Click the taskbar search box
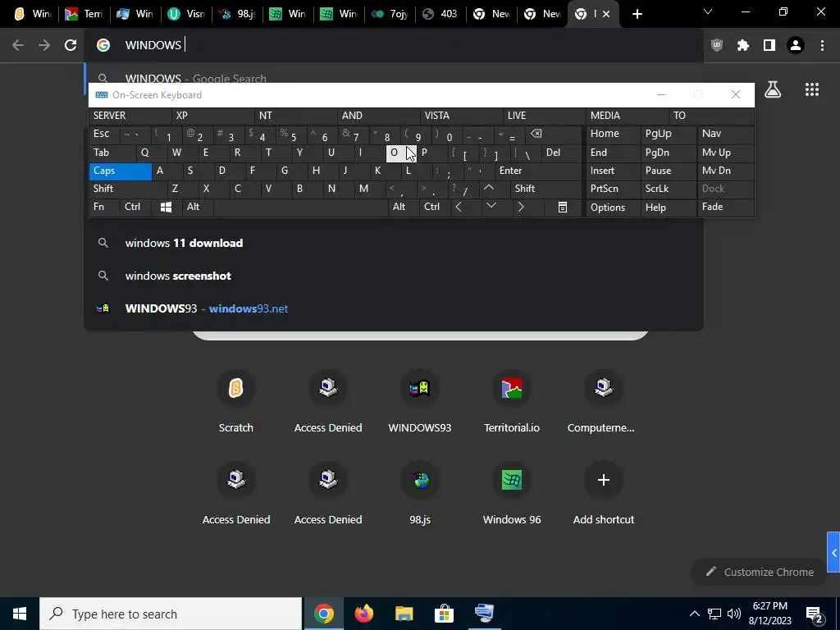Screen dimensions: 840x630 (171, 614)
